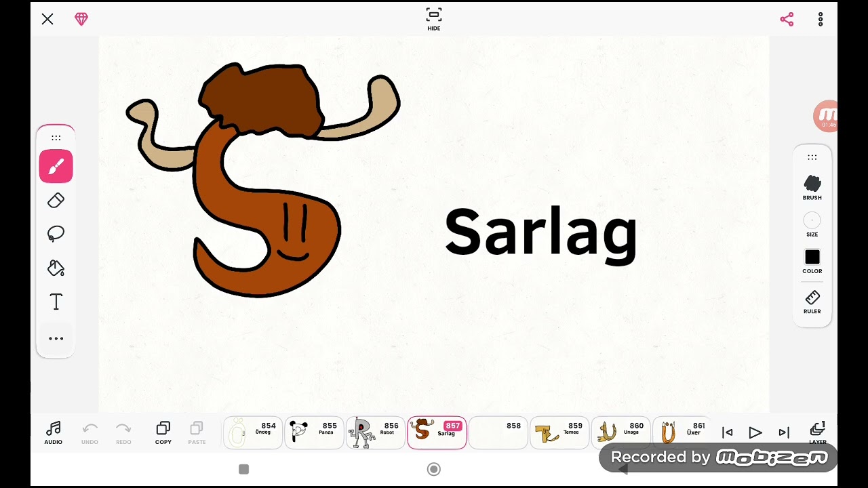The width and height of the screenshot is (868, 488).
Task: Open the black COLOR swatch
Action: (812, 262)
